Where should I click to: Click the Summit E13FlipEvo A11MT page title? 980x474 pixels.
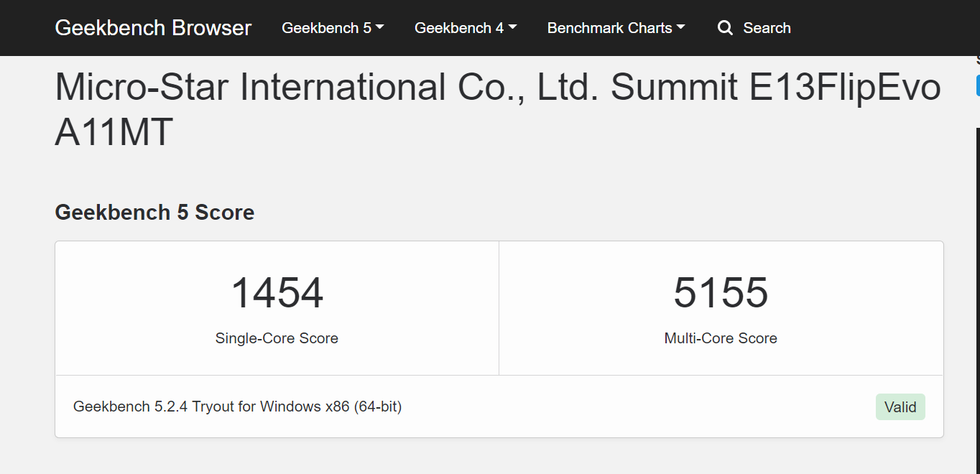pyautogui.click(x=498, y=110)
